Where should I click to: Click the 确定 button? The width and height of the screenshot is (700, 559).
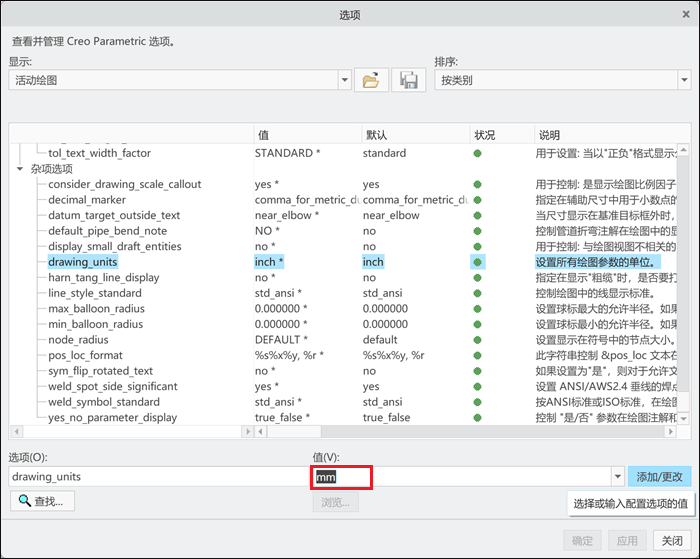tap(582, 541)
